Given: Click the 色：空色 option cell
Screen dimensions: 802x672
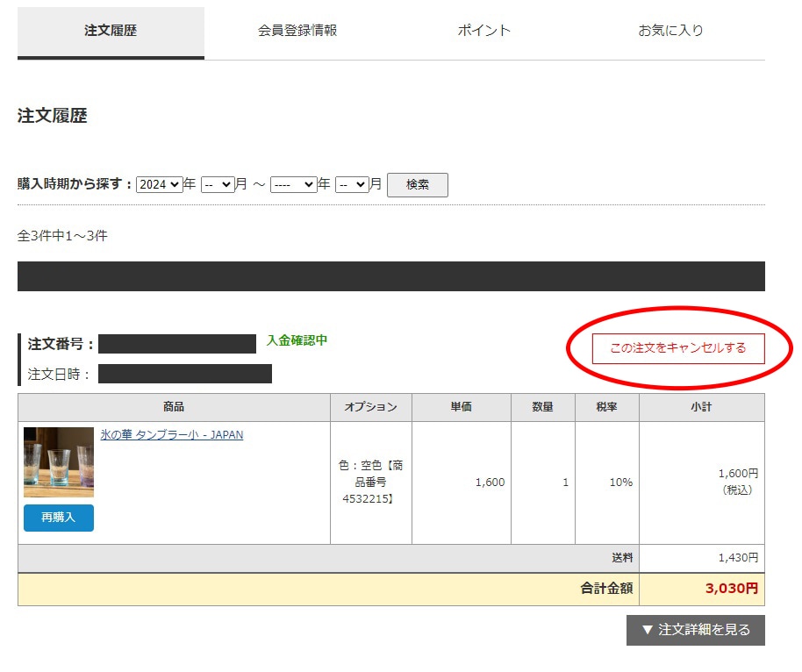Looking at the screenshot, I should tap(370, 482).
